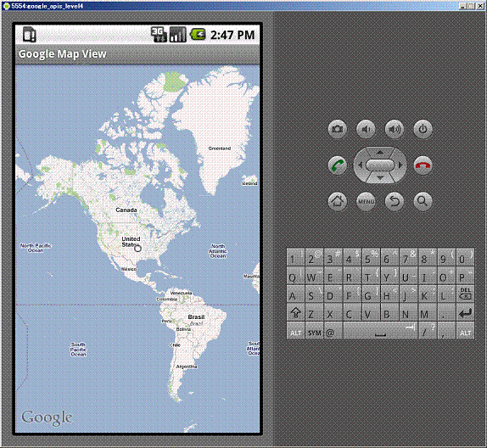Click the D-pad right arrow
Image resolution: width=487 pixels, height=448 pixels.
401,165
